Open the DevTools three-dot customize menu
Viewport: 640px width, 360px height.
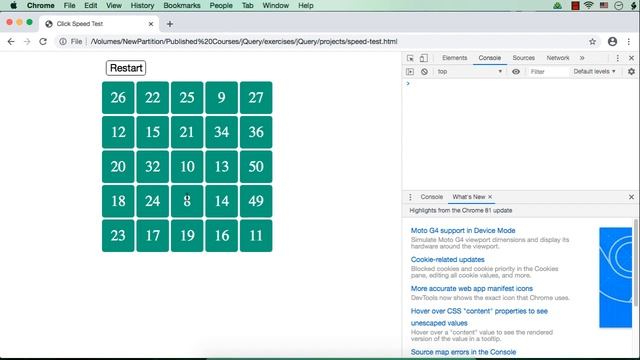coord(618,58)
